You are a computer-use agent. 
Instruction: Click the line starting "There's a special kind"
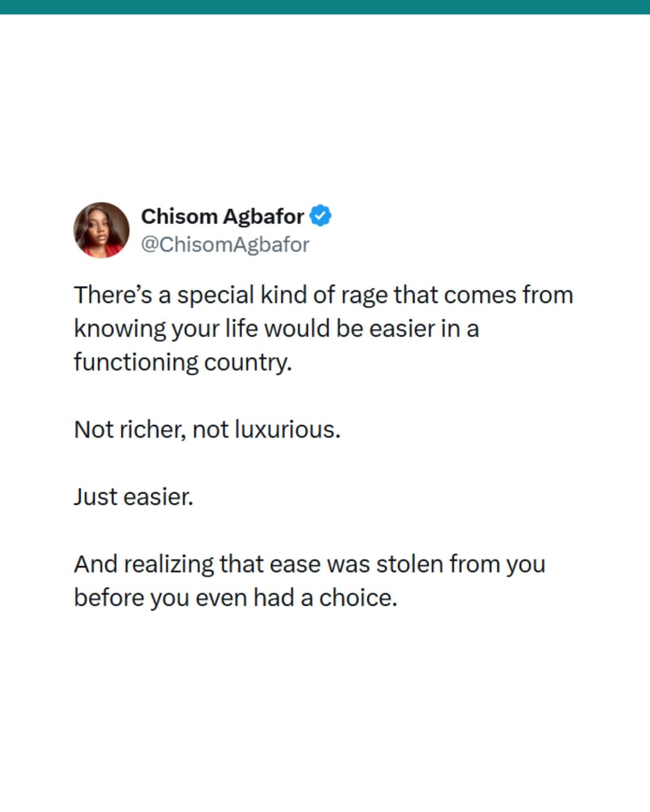click(323, 295)
